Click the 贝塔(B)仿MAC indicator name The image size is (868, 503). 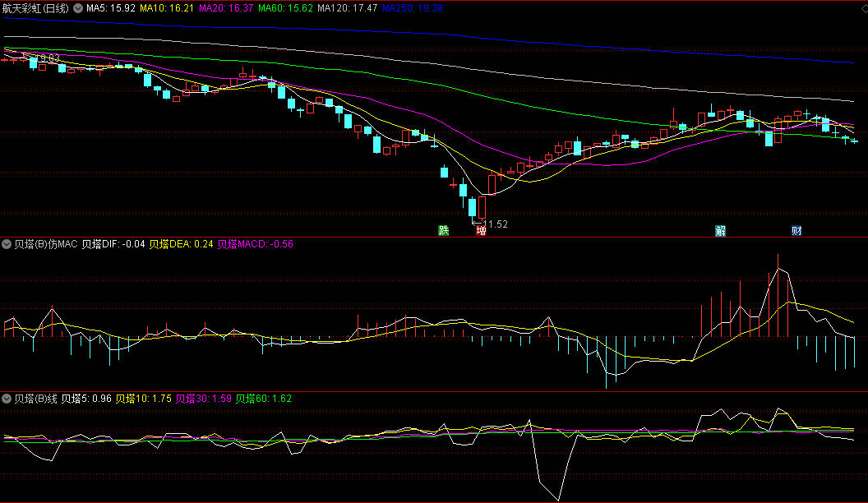[45, 244]
